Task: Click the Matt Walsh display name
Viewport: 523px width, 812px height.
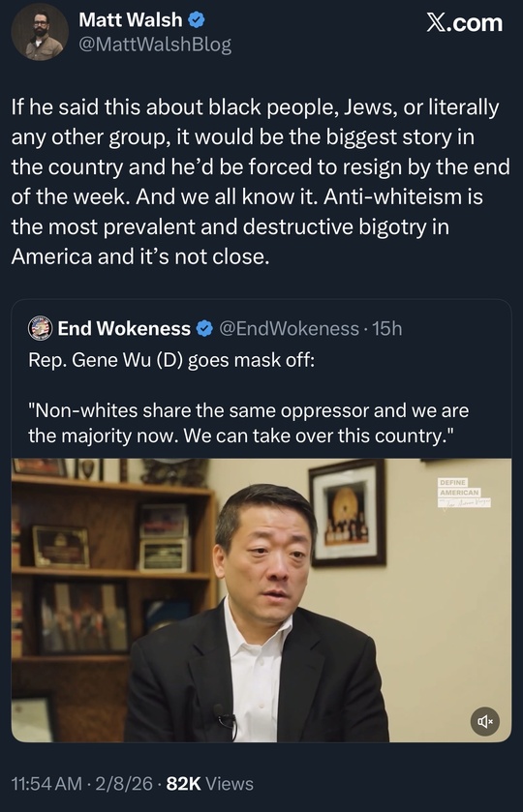Action: tap(130, 19)
